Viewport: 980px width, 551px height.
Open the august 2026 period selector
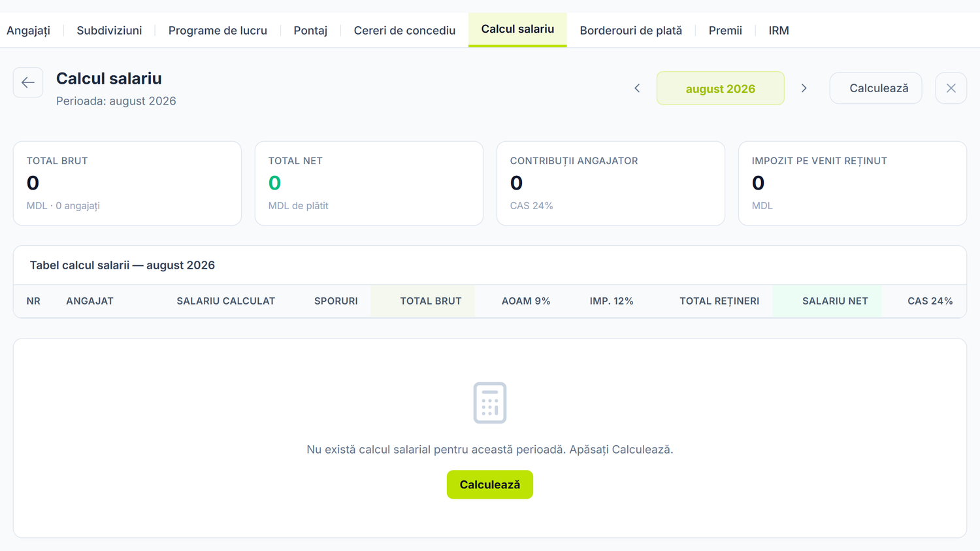click(x=721, y=88)
